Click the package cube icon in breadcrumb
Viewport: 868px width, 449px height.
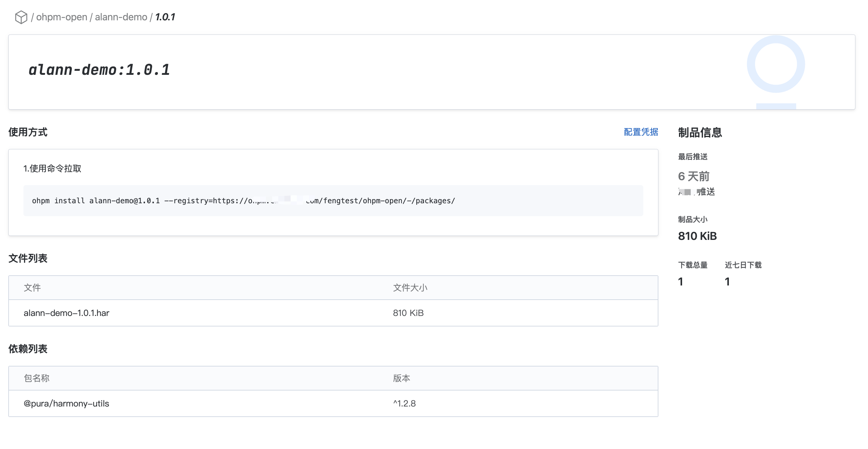tap(21, 17)
